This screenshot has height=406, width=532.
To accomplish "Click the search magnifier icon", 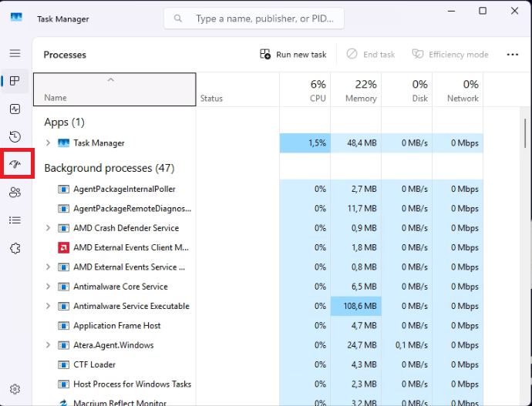I will [178, 18].
